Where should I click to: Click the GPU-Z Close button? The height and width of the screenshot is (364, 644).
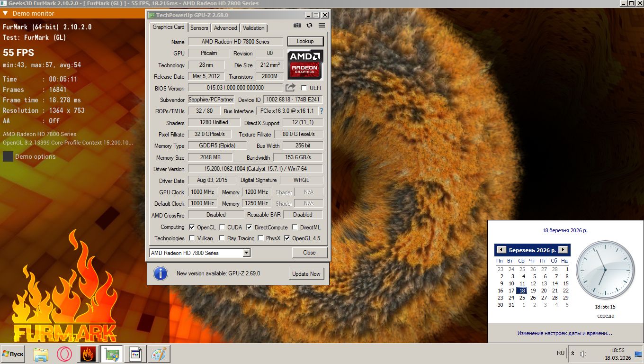(x=309, y=253)
